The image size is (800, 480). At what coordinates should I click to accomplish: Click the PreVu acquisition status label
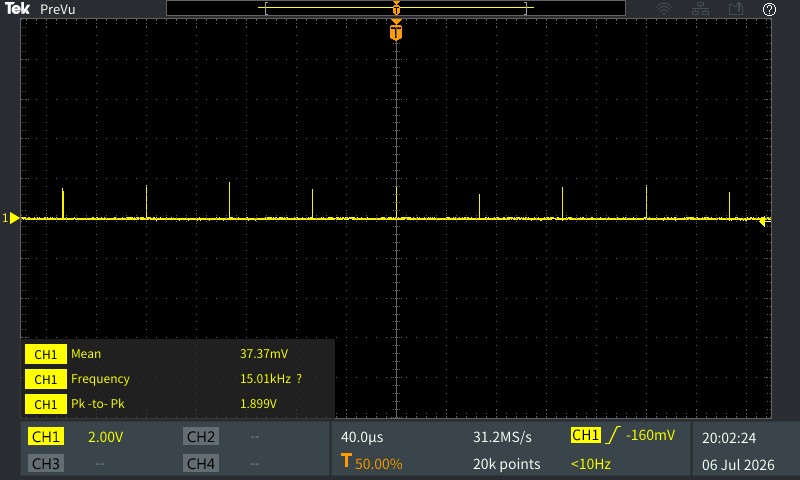click(x=58, y=10)
